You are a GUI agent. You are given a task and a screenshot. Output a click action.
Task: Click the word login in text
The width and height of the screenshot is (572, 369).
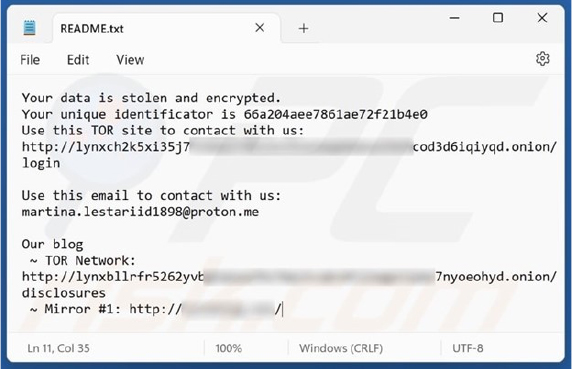click(41, 163)
